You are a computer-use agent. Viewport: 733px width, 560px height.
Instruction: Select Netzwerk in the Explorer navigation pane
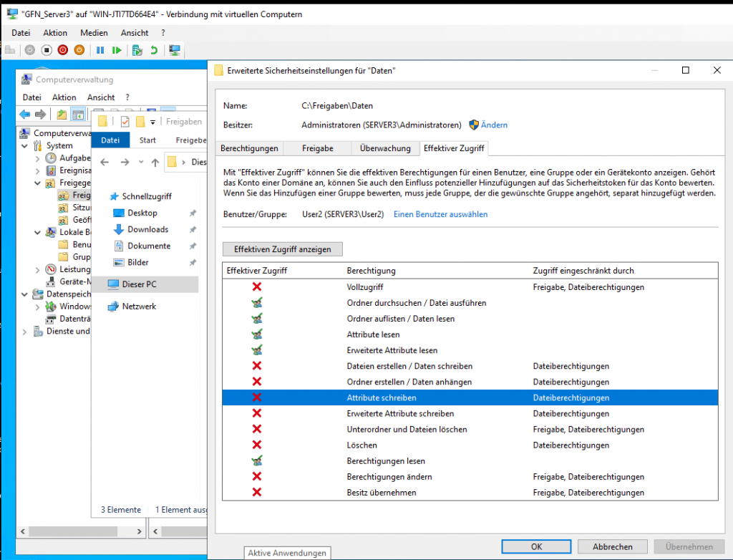[138, 306]
